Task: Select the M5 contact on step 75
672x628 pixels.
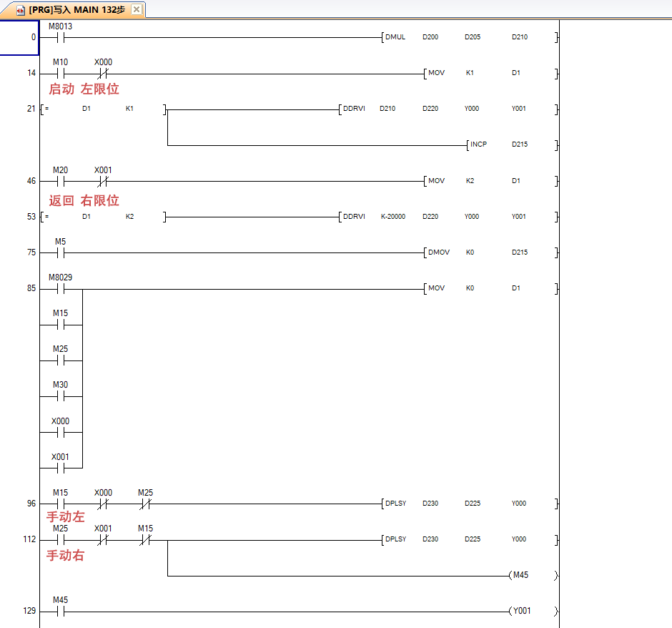Action: coord(60,252)
